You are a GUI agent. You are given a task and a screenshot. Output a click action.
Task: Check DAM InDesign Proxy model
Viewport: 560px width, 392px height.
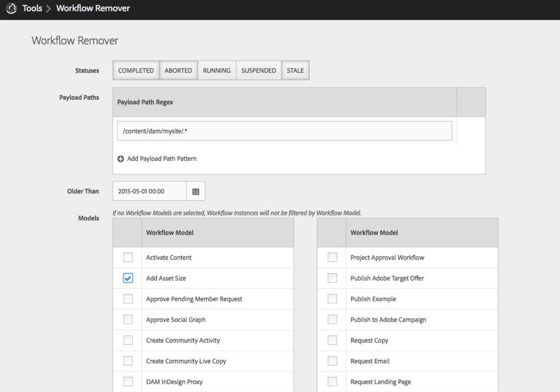[128, 381]
